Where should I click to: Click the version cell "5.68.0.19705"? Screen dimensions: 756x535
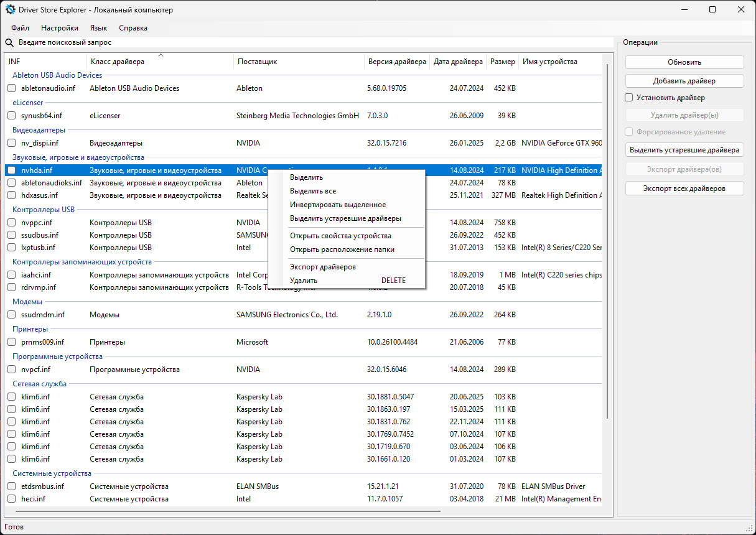[x=387, y=88]
